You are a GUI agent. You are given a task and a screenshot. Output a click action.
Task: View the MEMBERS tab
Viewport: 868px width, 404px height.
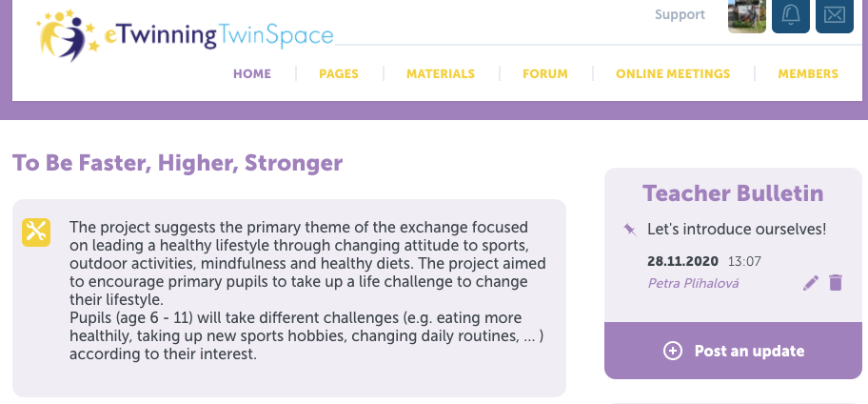pyautogui.click(x=808, y=73)
